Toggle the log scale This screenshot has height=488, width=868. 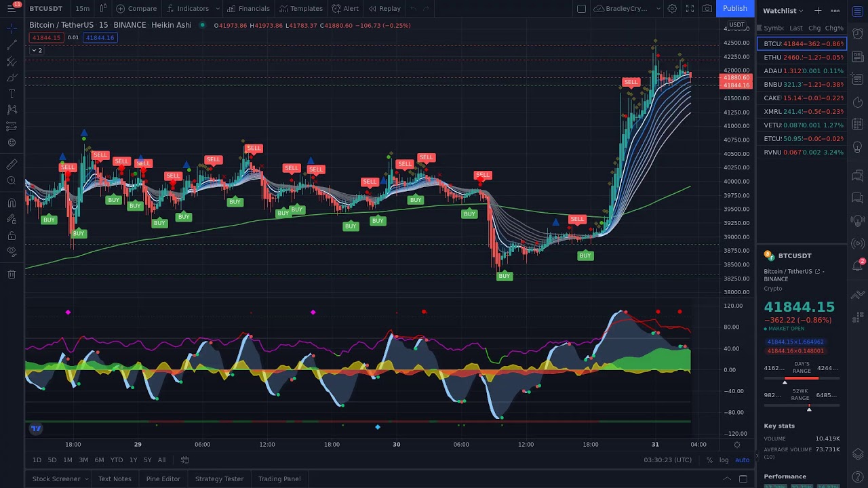point(724,460)
